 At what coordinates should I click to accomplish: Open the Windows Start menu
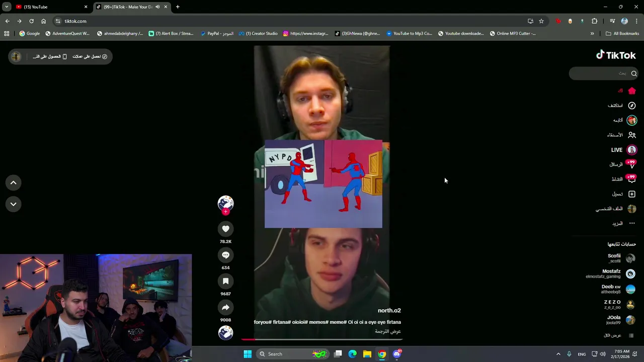point(248,354)
